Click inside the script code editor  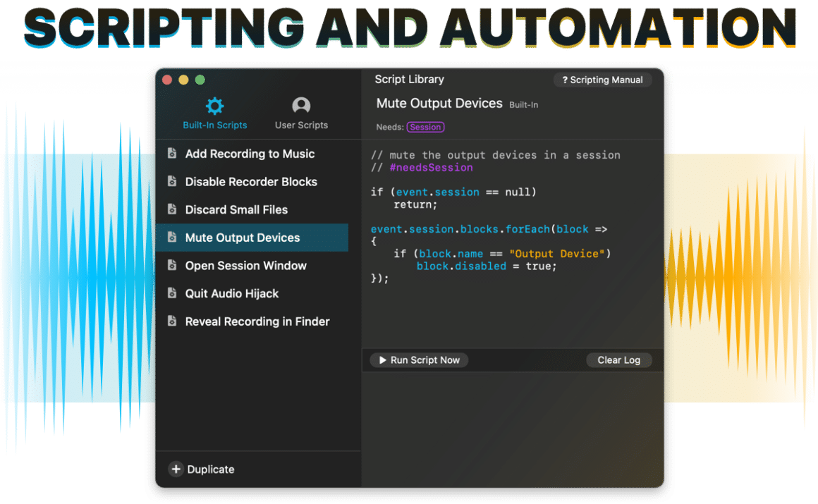pyautogui.click(x=511, y=310)
